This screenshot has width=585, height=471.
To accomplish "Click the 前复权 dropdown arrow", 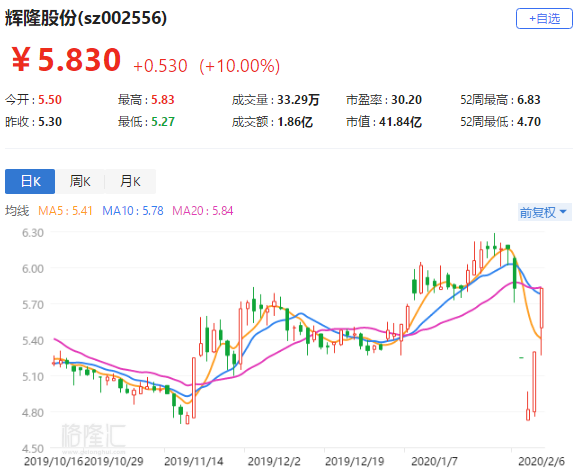I will [x=563, y=212].
